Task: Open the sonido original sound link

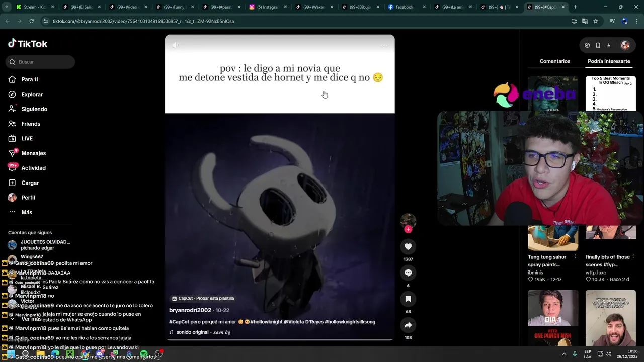Action: (200, 332)
